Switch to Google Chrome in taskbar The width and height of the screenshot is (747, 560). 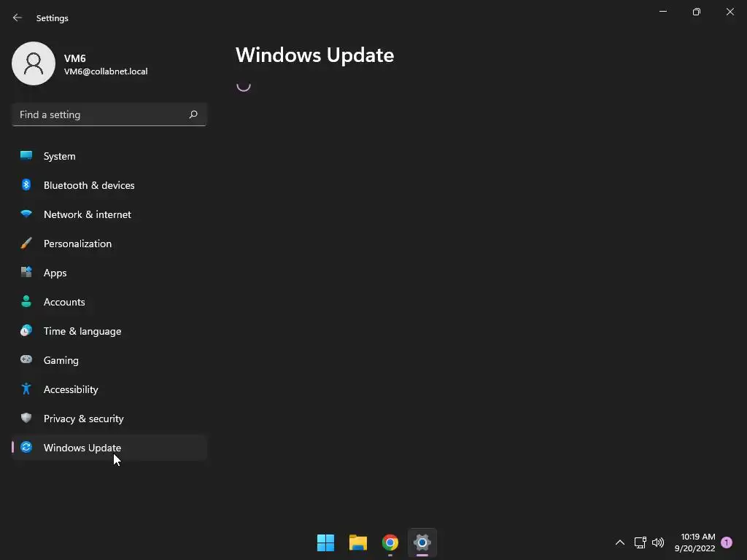pos(390,542)
